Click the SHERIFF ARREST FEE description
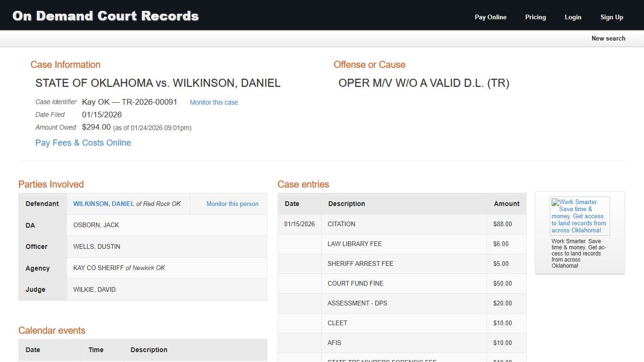This screenshot has height=362, width=644. pyautogui.click(x=361, y=263)
